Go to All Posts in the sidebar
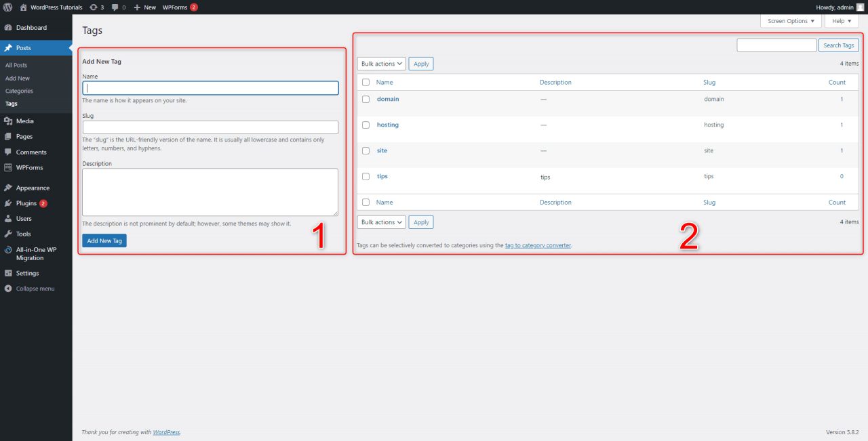The image size is (868, 441). [x=16, y=65]
